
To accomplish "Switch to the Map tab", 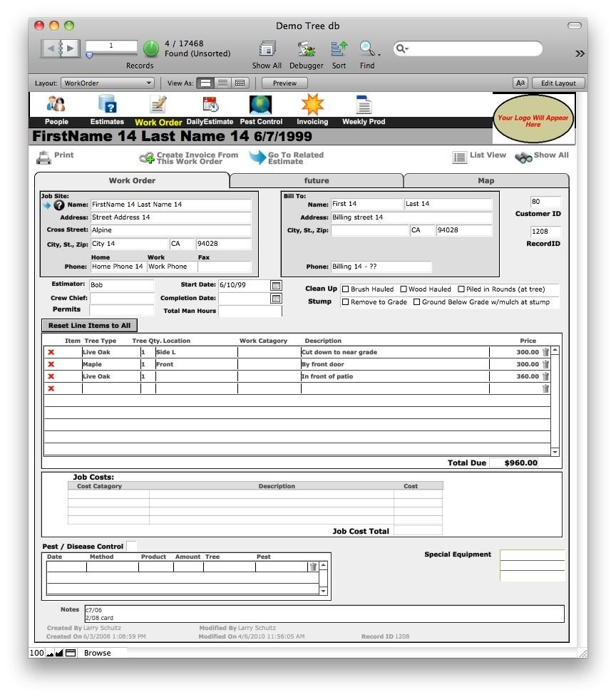I will click(x=486, y=180).
